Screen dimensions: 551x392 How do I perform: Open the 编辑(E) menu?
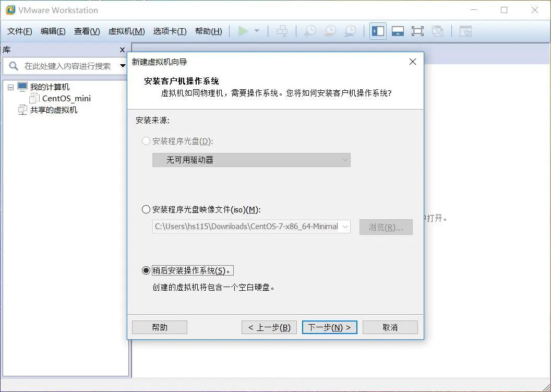point(53,31)
